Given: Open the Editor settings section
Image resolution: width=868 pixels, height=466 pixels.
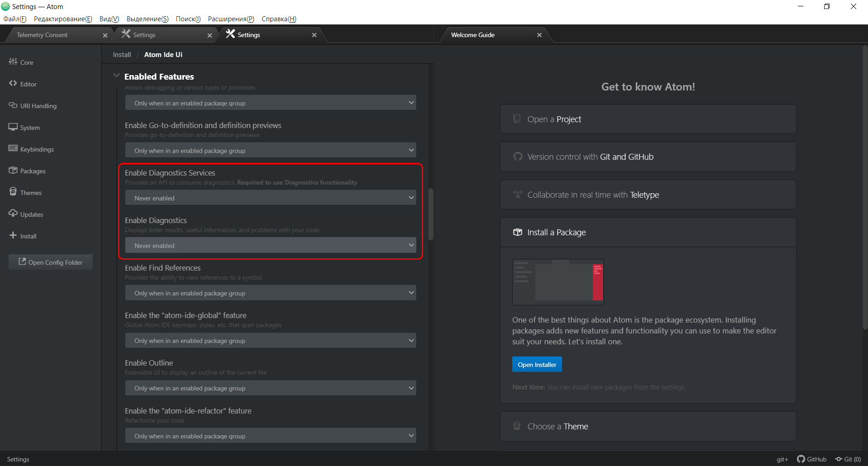Looking at the screenshot, I should click(28, 84).
